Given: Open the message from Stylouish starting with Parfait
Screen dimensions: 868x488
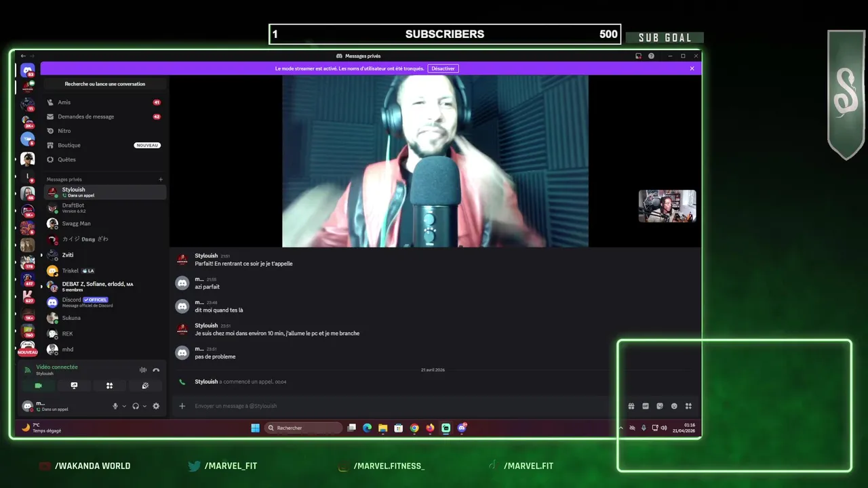Looking at the screenshot, I should (243, 264).
